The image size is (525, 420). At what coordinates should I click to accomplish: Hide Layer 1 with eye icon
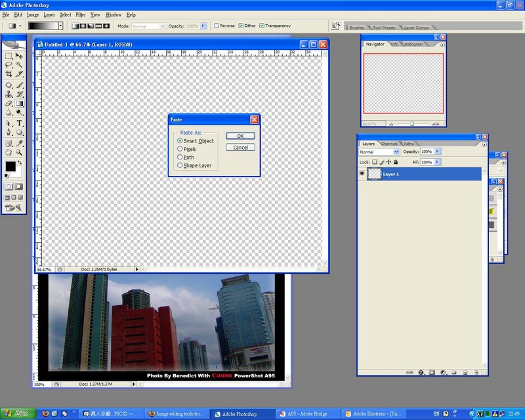point(362,174)
